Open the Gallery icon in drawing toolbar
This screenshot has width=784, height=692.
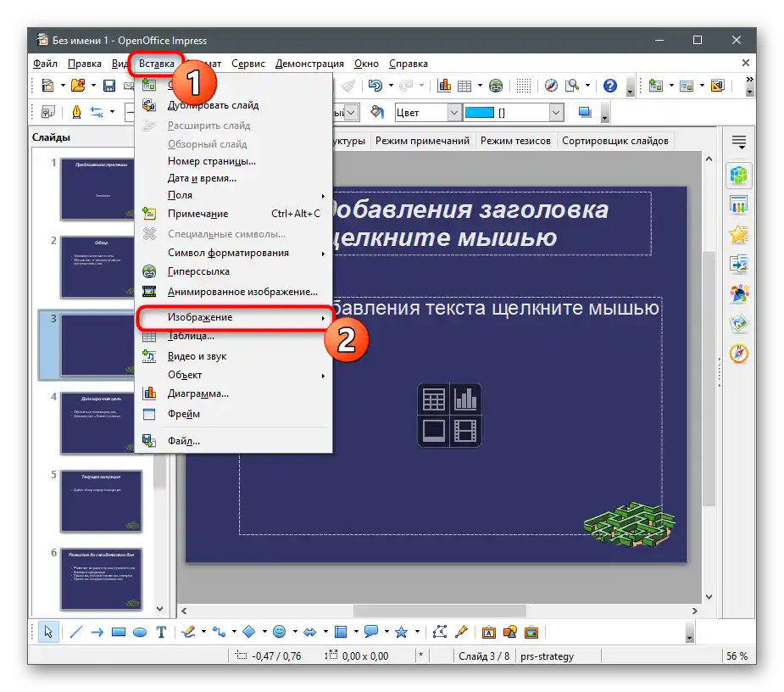pyautogui.click(x=531, y=632)
